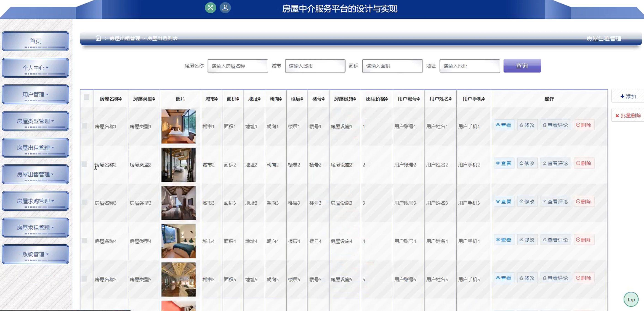The height and width of the screenshot is (311, 644).
Task: Check the checkbox for 房屋名称1 row
Action: point(85,126)
